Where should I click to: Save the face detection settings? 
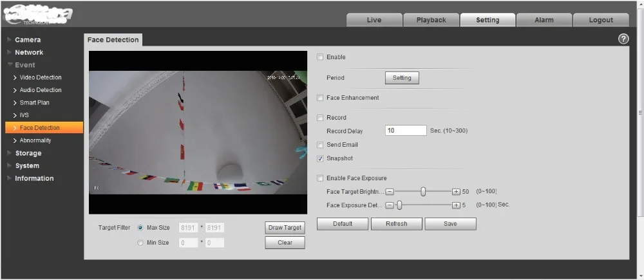(451, 224)
